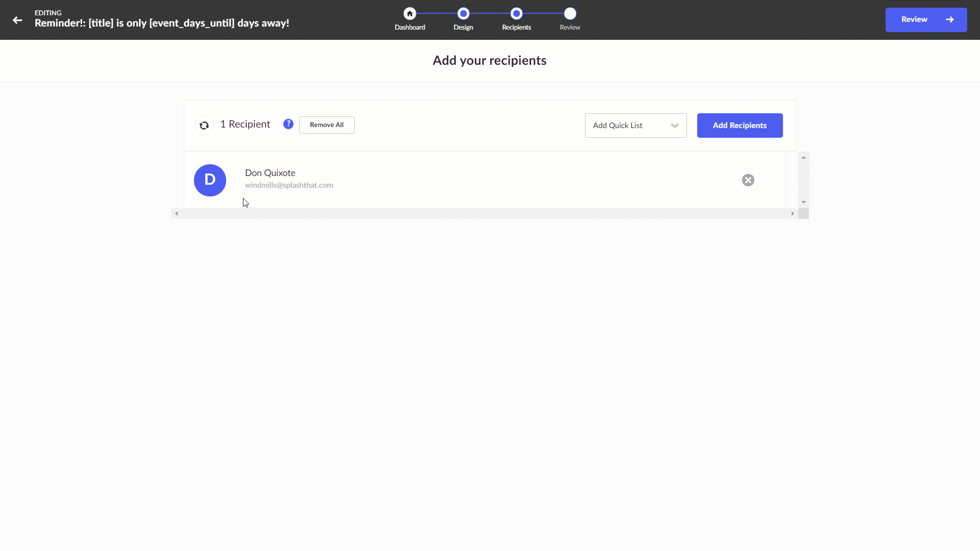Click the back arrow in header
This screenshot has width=980, height=551.
(17, 20)
